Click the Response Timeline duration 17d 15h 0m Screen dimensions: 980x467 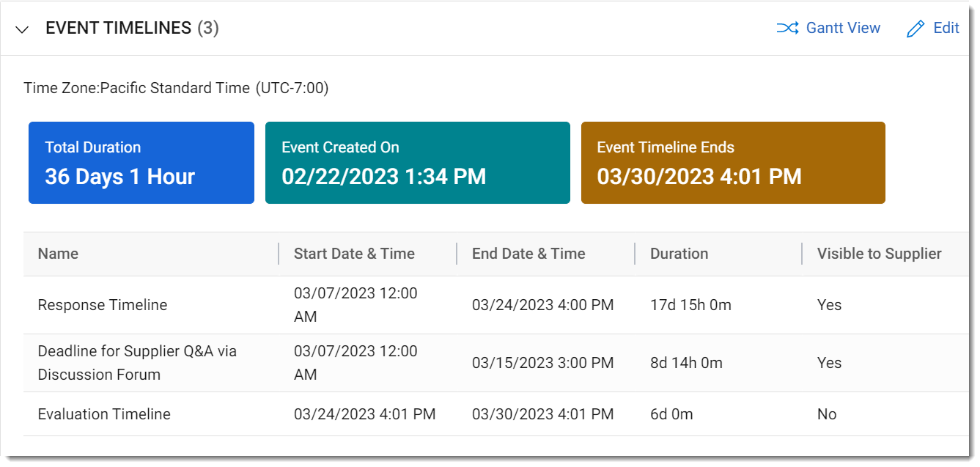(689, 305)
